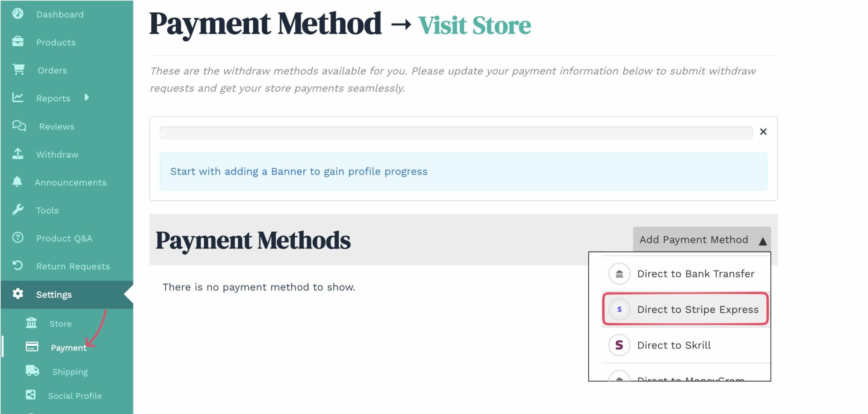
Task: Collapse the Add Payment Method dropdown
Action: click(702, 240)
